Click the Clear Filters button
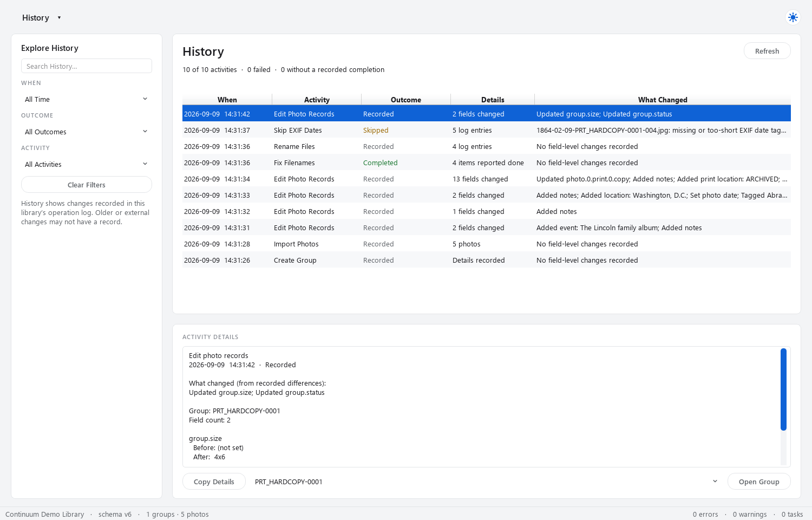 [87, 185]
